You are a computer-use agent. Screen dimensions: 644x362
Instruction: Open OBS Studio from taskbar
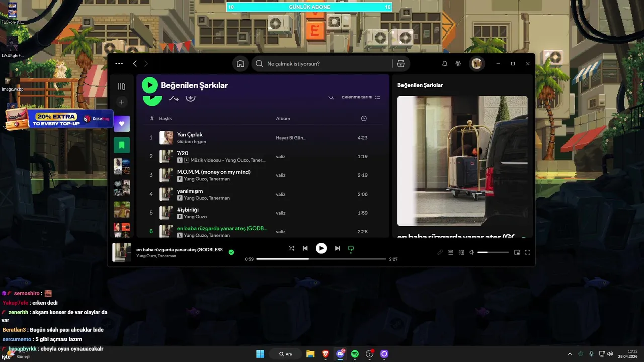pos(370,354)
